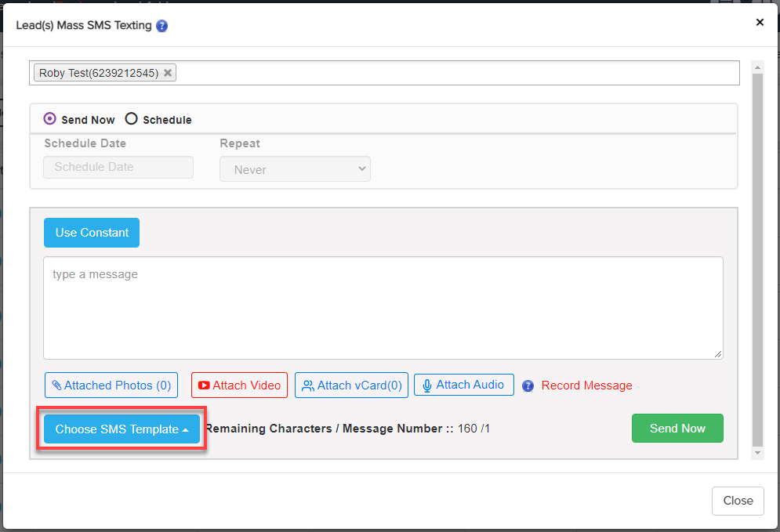Click the Use Constant button
This screenshot has height=532, width=780.
pos(92,233)
